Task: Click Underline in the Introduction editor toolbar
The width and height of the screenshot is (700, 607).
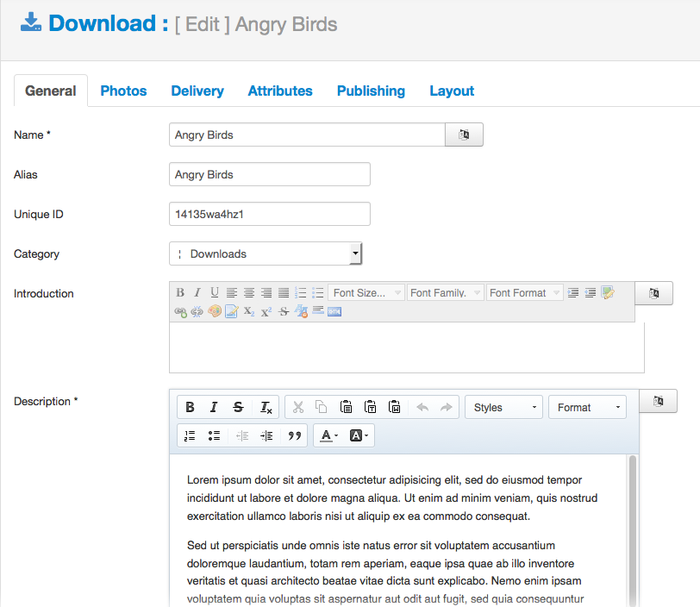Action: coord(215,292)
